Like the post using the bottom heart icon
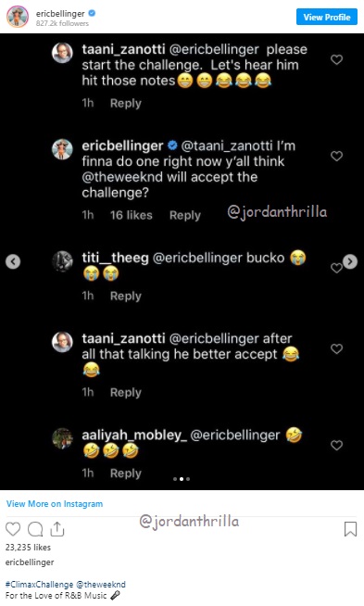The height and width of the screenshot is (606, 364). click(13, 529)
